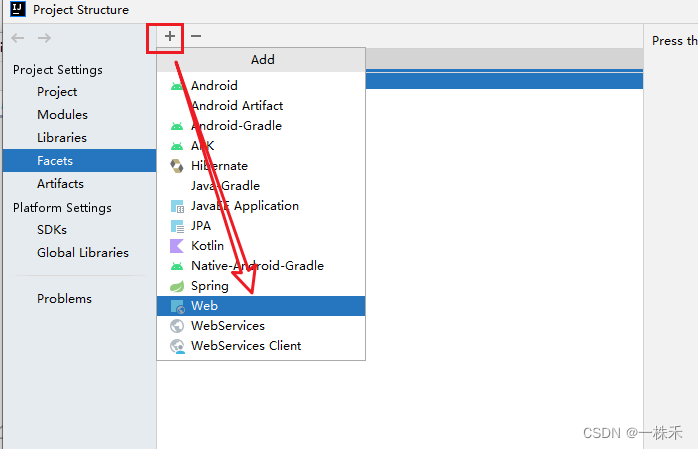Click the Spring leaf icon
The width and height of the screenshot is (698, 449).
tap(177, 286)
